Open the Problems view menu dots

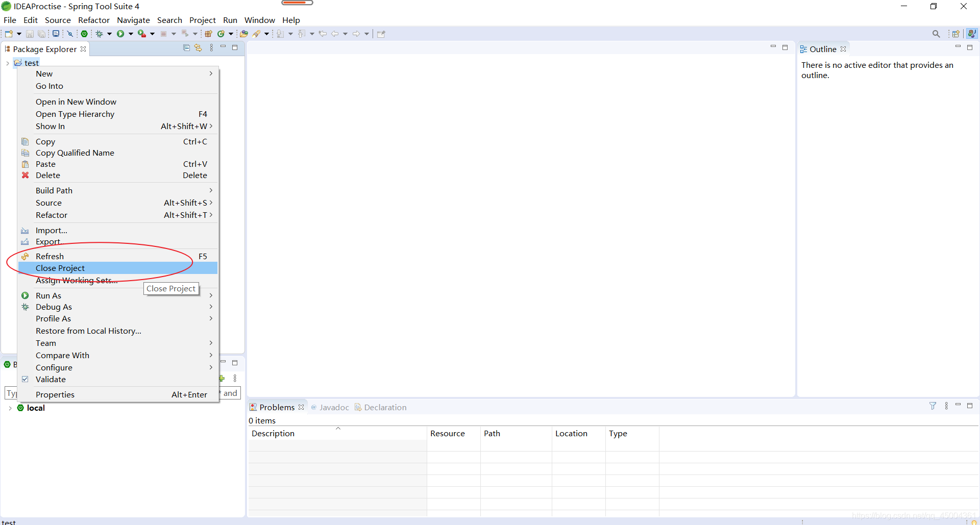(x=946, y=406)
